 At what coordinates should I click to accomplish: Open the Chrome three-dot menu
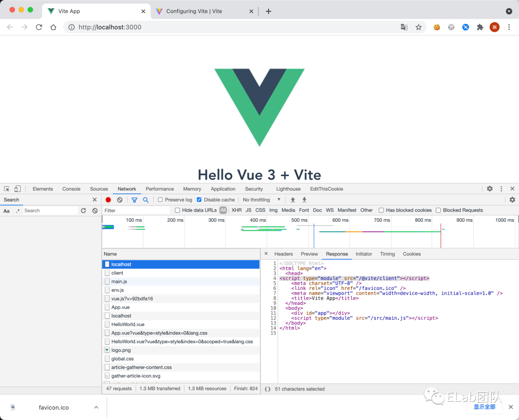click(x=509, y=27)
